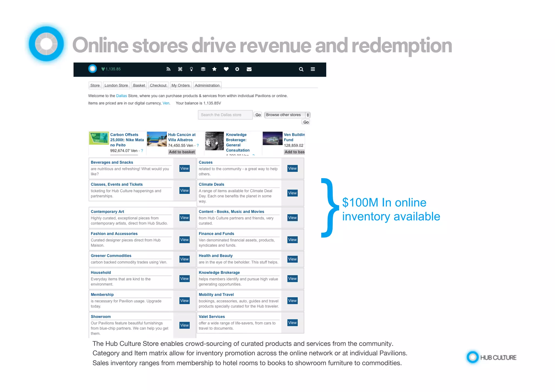View the Causes category
This screenshot has height=392, width=555.
[x=292, y=169]
